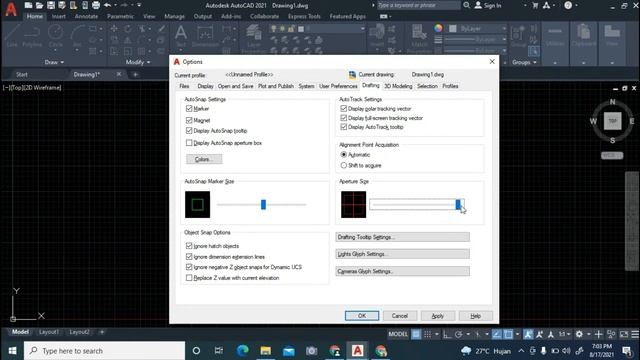Click Cancel in the Options dialog

pos(400,316)
